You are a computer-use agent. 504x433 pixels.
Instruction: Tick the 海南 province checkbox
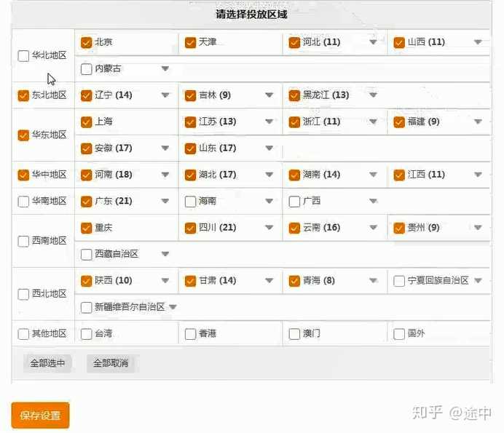(x=191, y=202)
